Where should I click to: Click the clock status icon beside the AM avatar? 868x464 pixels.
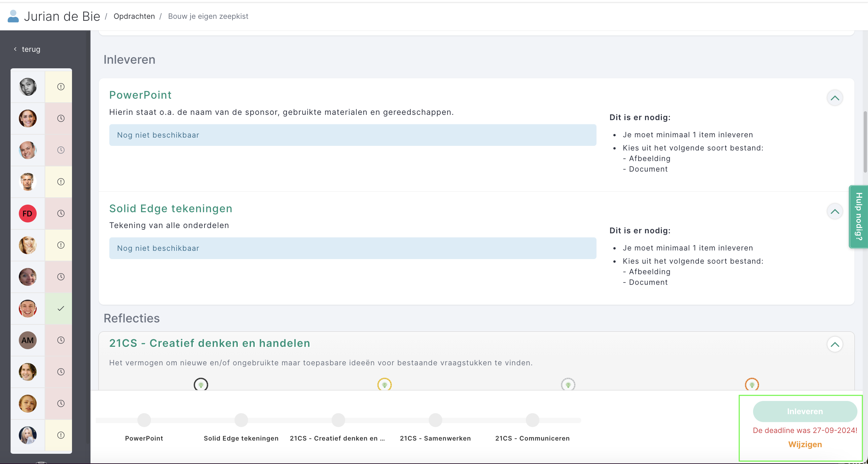(x=61, y=340)
